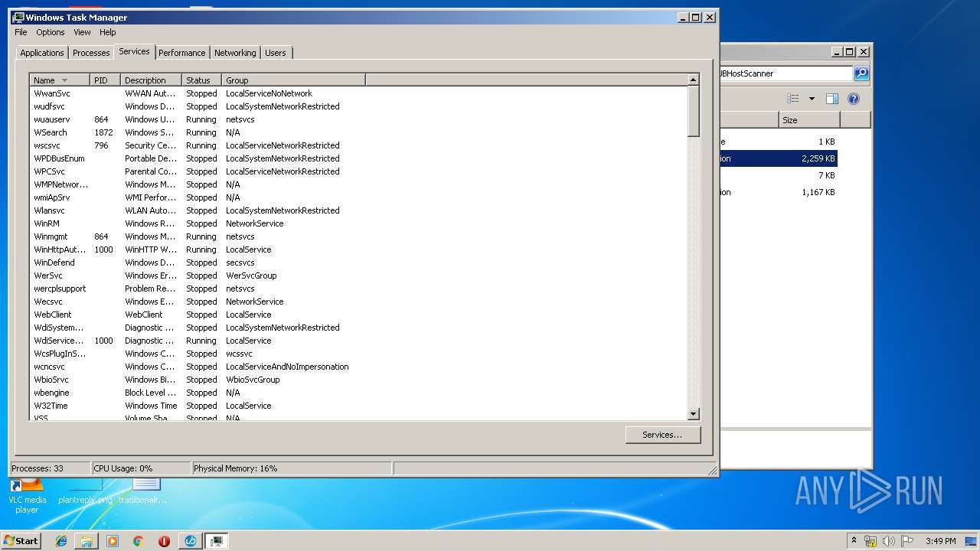This screenshot has width=980, height=551.
Task: Select the Wecsvc service row
Action: (x=358, y=302)
